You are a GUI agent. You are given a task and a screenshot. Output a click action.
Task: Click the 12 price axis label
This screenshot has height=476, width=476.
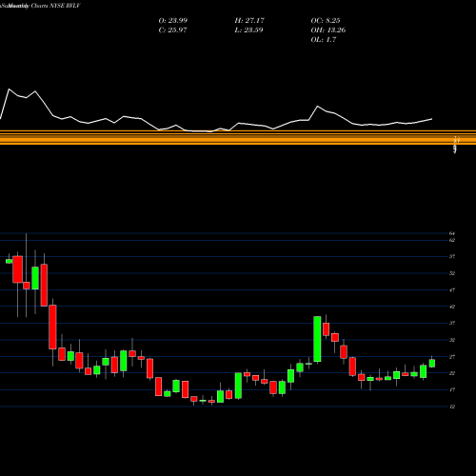click(452, 407)
